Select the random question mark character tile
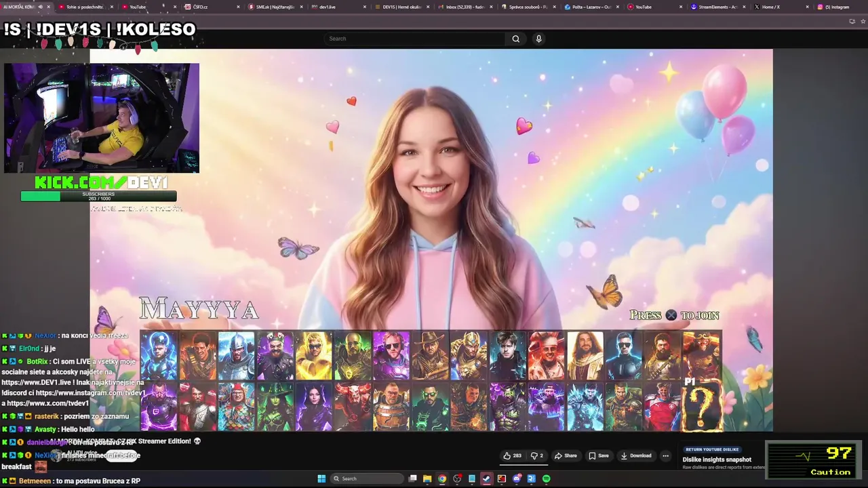Image resolution: width=868 pixels, height=488 pixels. click(701, 407)
